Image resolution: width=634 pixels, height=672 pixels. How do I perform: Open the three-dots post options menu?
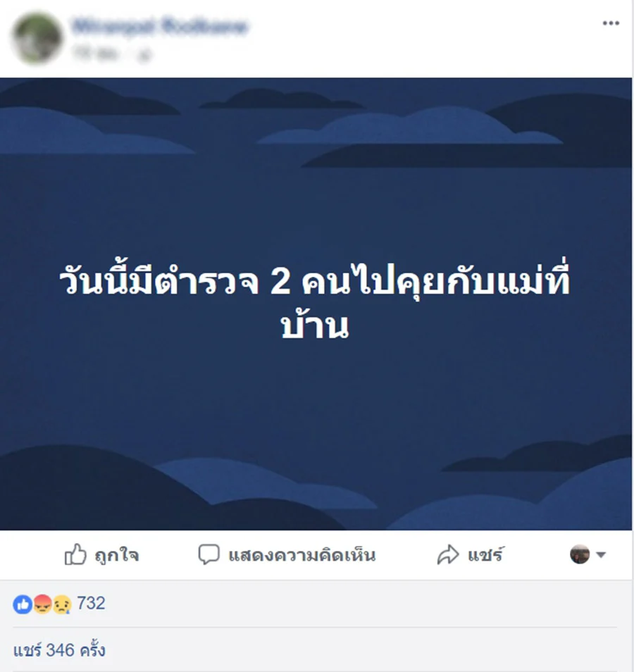pyautogui.click(x=611, y=23)
